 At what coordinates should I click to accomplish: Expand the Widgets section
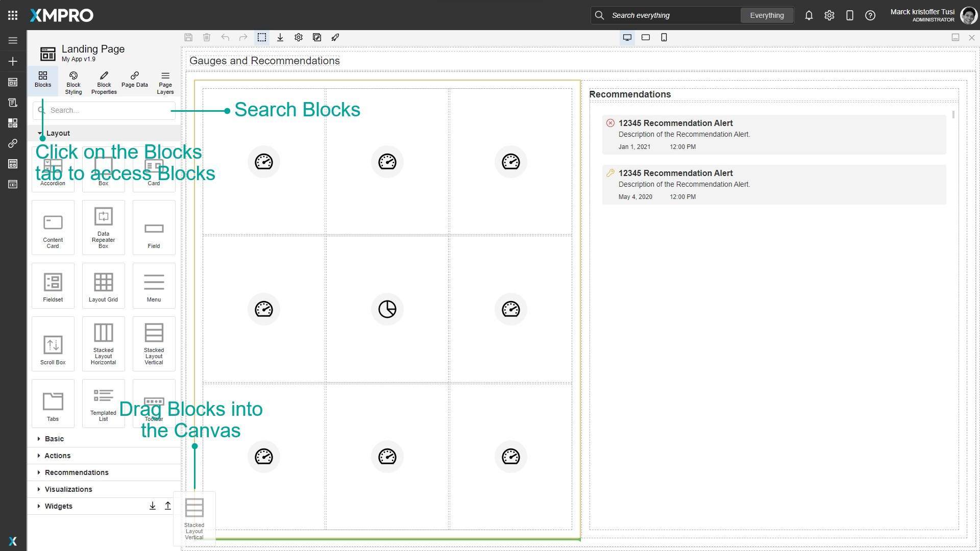coord(58,506)
